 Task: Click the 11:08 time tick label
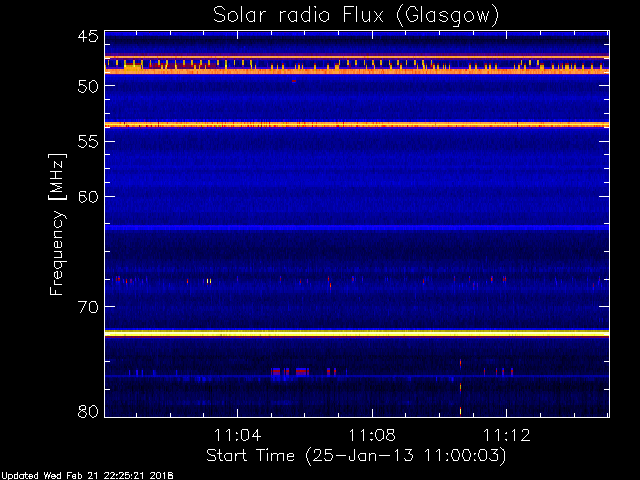pos(372,435)
